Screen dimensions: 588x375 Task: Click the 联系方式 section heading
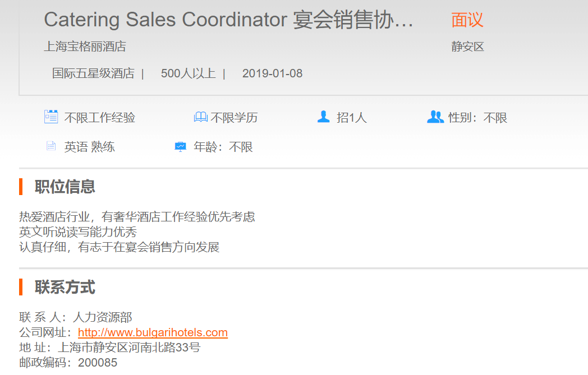click(x=65, y=288)
